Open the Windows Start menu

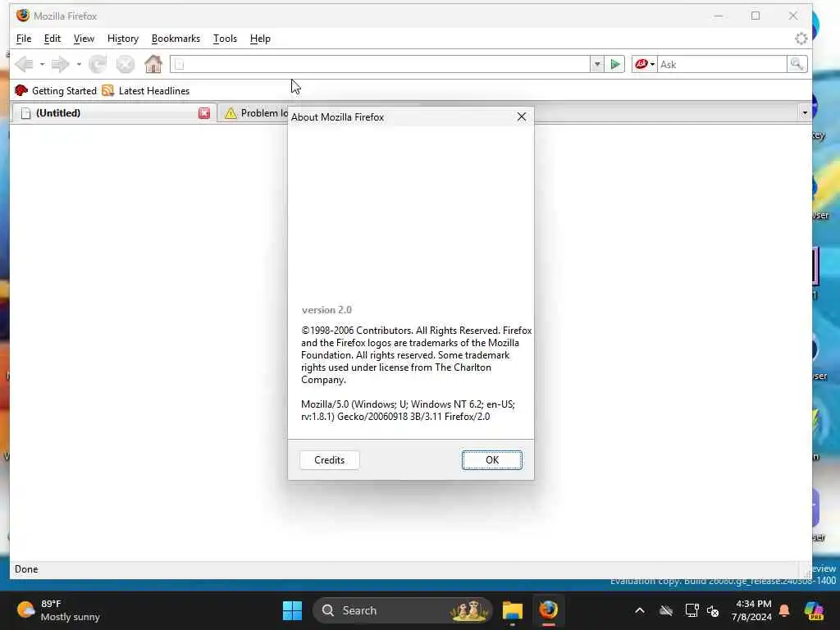click(292, 610)
